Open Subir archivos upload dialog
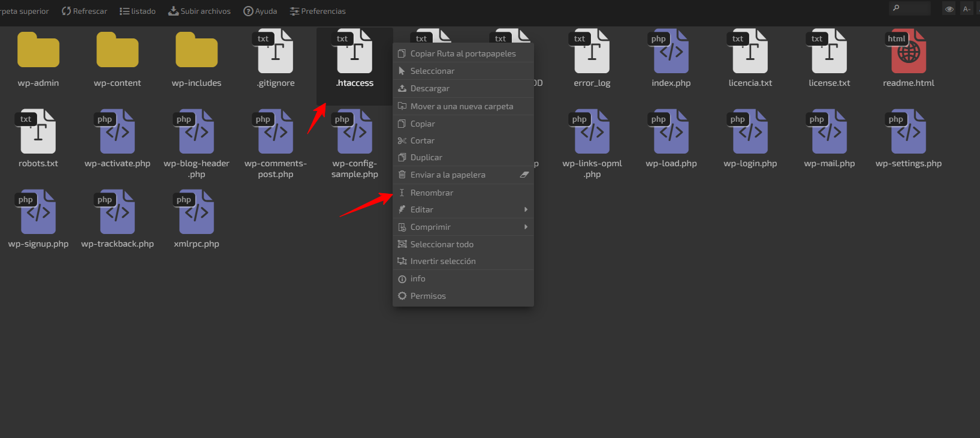The width and height of the screenshot is (980, 438). tap(199, 11)
